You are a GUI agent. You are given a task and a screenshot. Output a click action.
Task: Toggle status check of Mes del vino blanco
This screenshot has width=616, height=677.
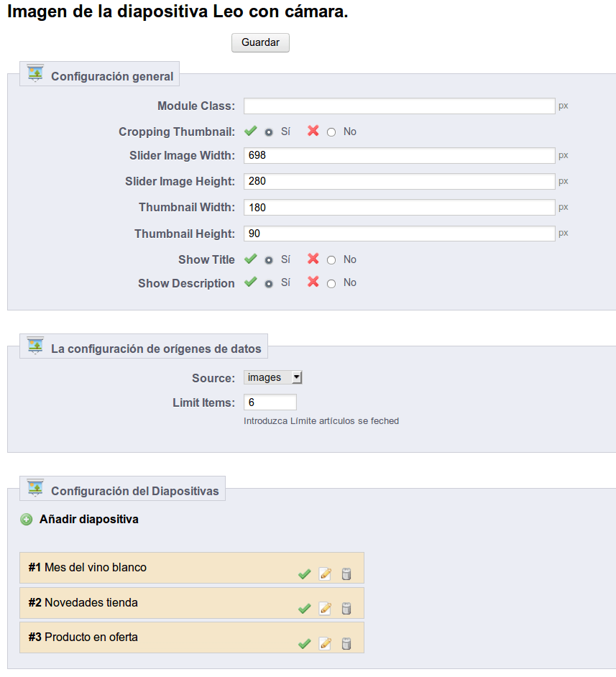click(304, 574)
